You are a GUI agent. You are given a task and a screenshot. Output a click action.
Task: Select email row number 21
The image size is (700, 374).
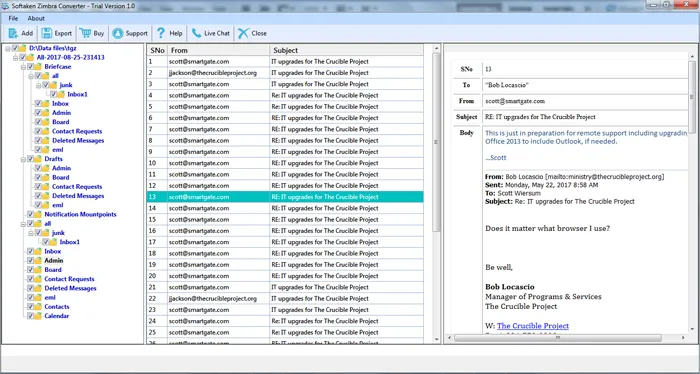point(285,287)
